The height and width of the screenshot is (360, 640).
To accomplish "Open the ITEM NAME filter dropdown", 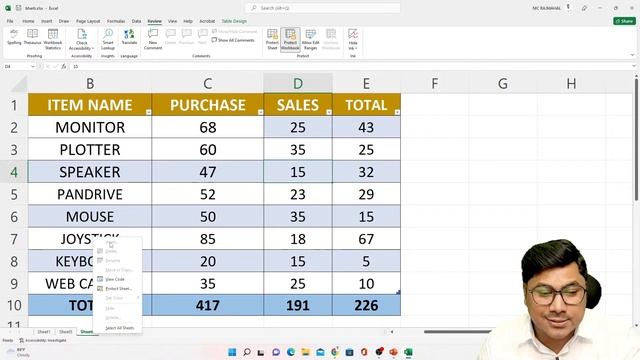I will pos(148,112).
